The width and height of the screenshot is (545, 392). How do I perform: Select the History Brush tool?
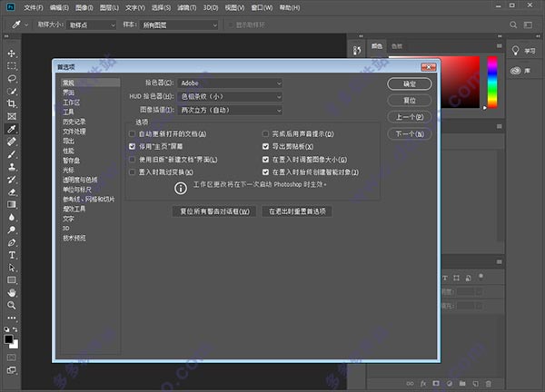click(x=12, y=180)
